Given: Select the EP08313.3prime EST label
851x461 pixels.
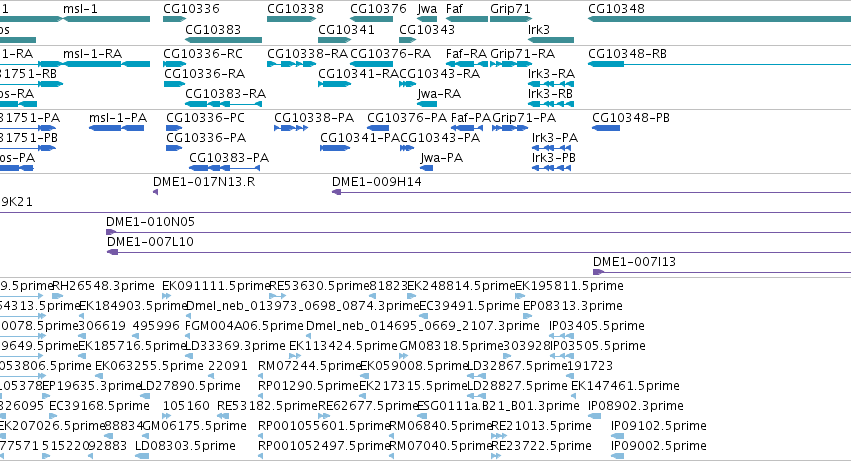Looking at the screenshot, I should (573, 306).
